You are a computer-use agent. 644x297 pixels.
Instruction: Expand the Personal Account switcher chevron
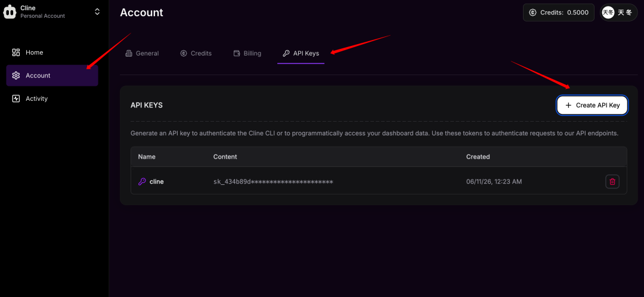pos(97,11)
